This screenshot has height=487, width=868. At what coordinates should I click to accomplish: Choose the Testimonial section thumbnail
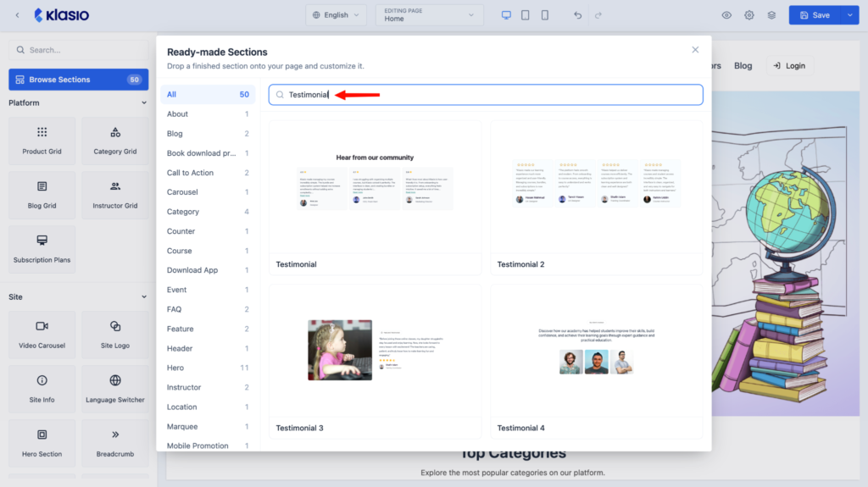(x=375, y=197)
